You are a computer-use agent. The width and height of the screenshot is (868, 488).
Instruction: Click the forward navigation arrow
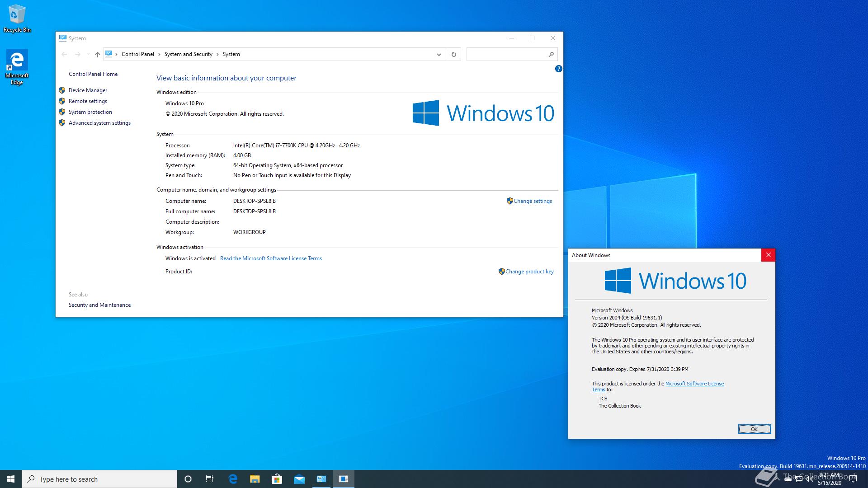click(x=77, y=54)
